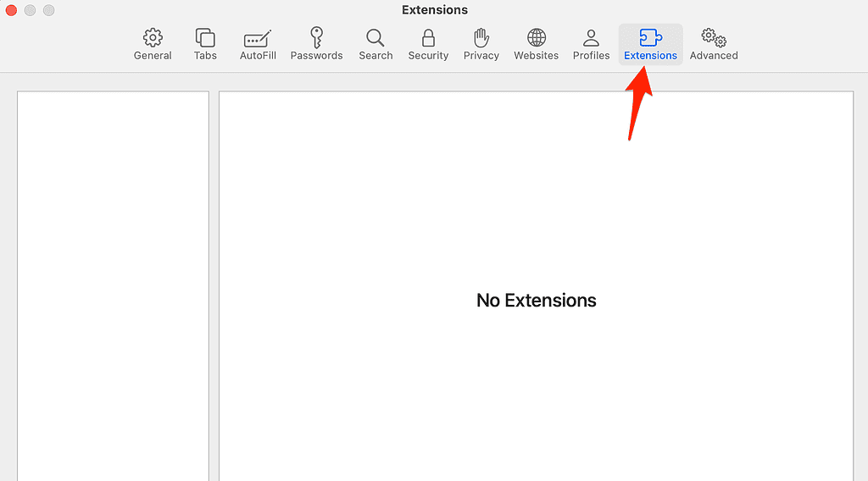Image resolution: width=868 pixels, height=481 pixels.
Task: Open the General settings gear icon
Action: (x=153, y=38)
